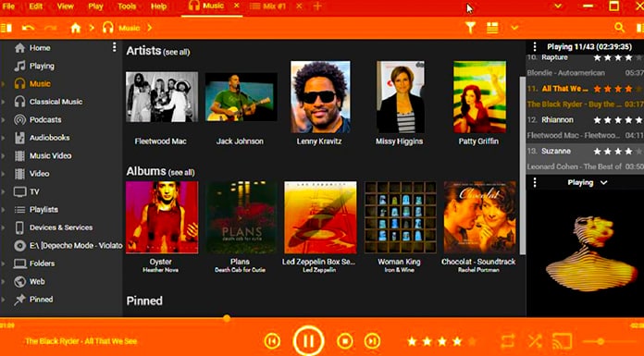Open the Help menu
The image size is (644, 356).
pyautogui.click(x=158, y=6)
